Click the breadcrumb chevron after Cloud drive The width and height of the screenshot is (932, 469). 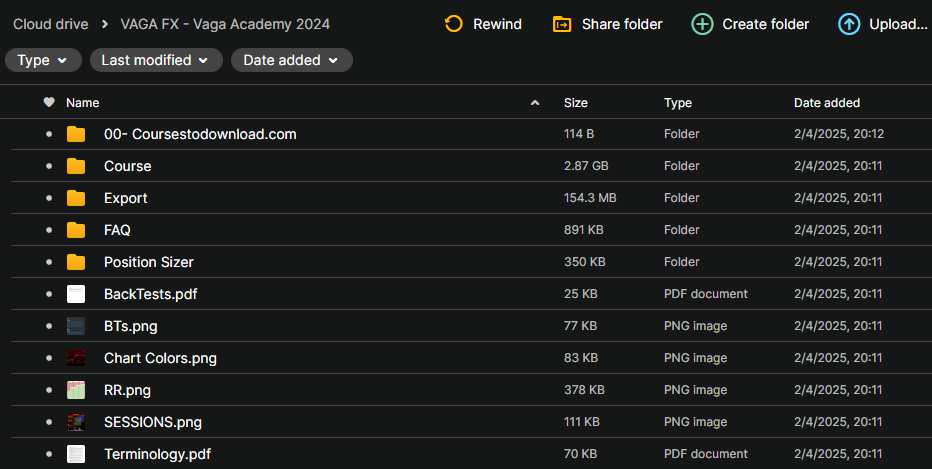(x=105, y=24)
